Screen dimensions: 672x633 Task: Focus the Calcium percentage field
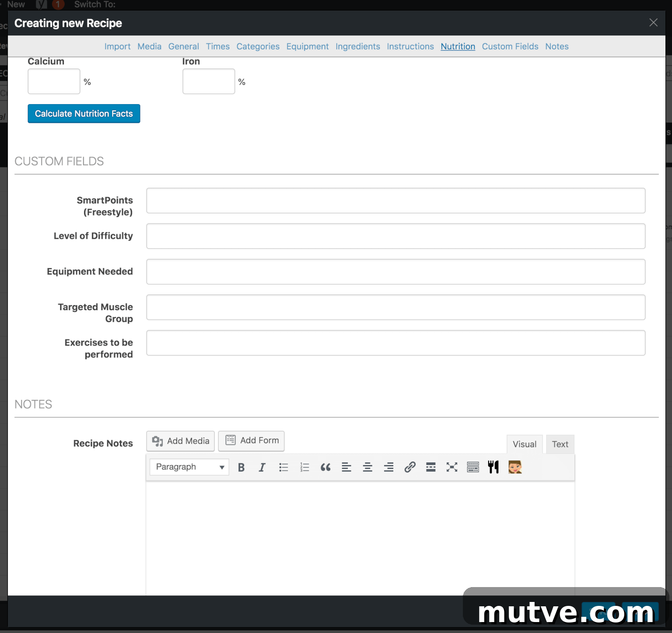point(54,81)
